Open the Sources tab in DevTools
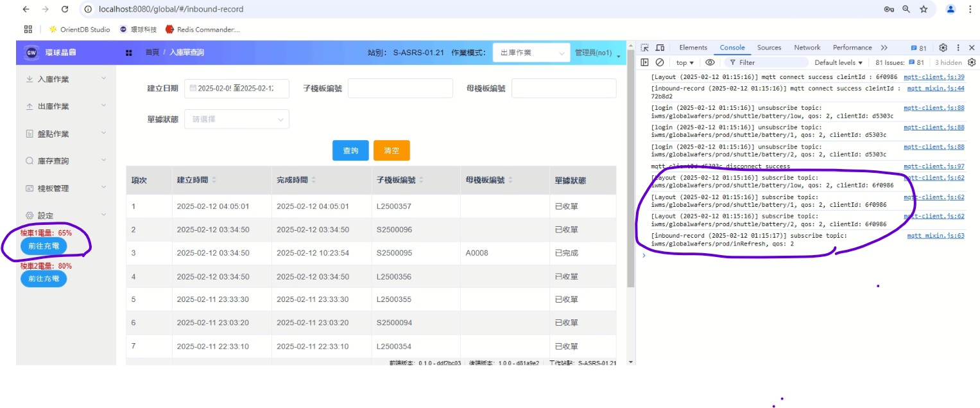Screen dimensions: 980x408 (769, 48)
